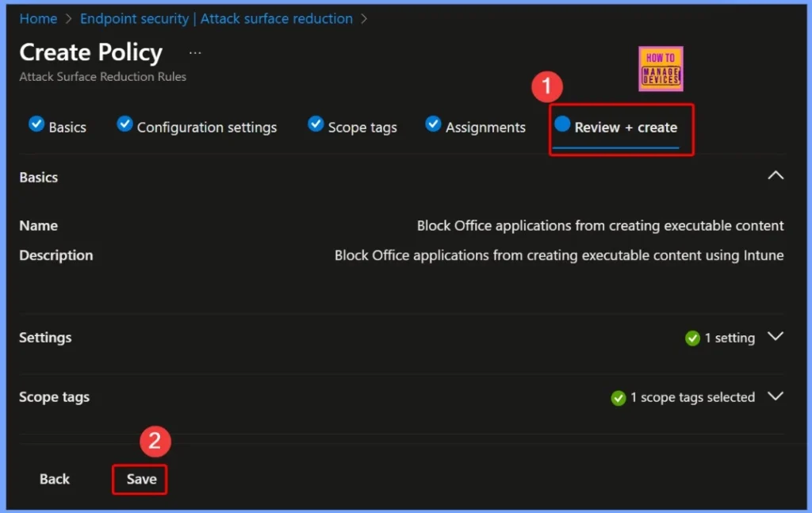Viewport: 812px width, 513px height.
Task: Expand the Settings section
Action: [776, 337]
